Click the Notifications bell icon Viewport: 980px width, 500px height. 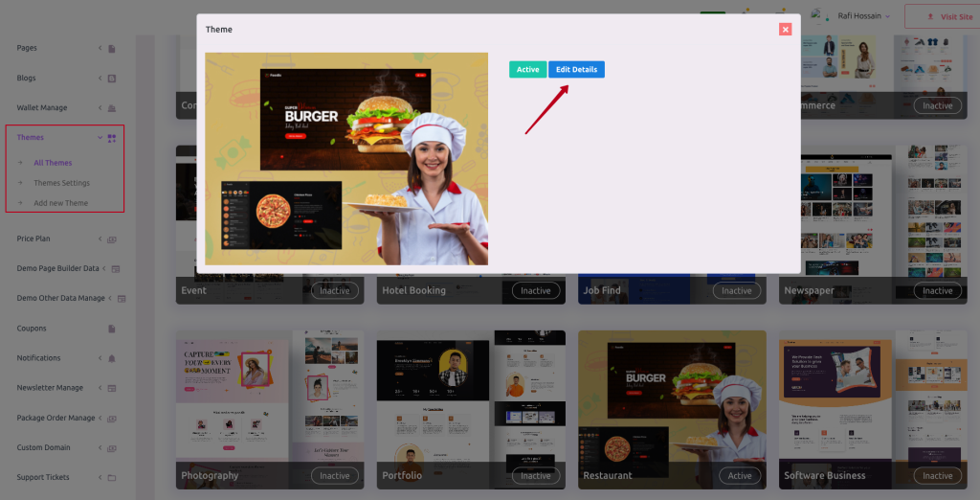(x=112, y=358)
